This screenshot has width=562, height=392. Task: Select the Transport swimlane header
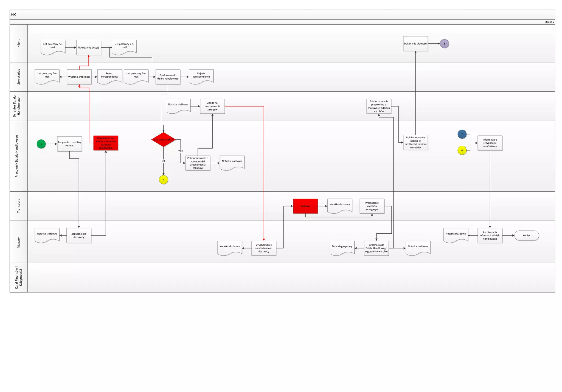click(x=19, y=206)
